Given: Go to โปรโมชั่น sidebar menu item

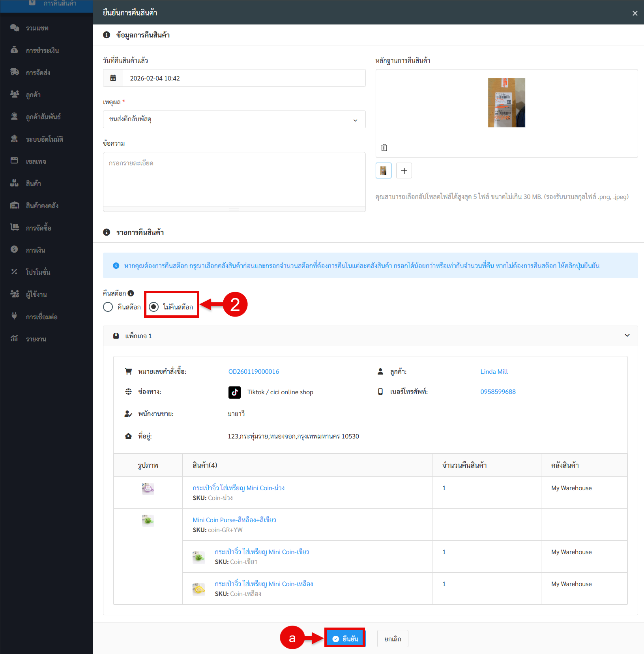Looking at the screenshot, I should coord(38,272).
